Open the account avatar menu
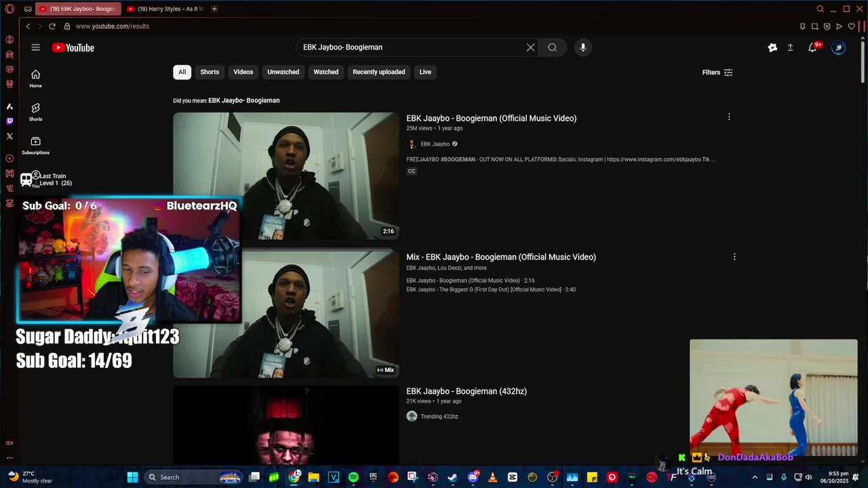This screenshot has width=868, height=488. click(839, 47)
